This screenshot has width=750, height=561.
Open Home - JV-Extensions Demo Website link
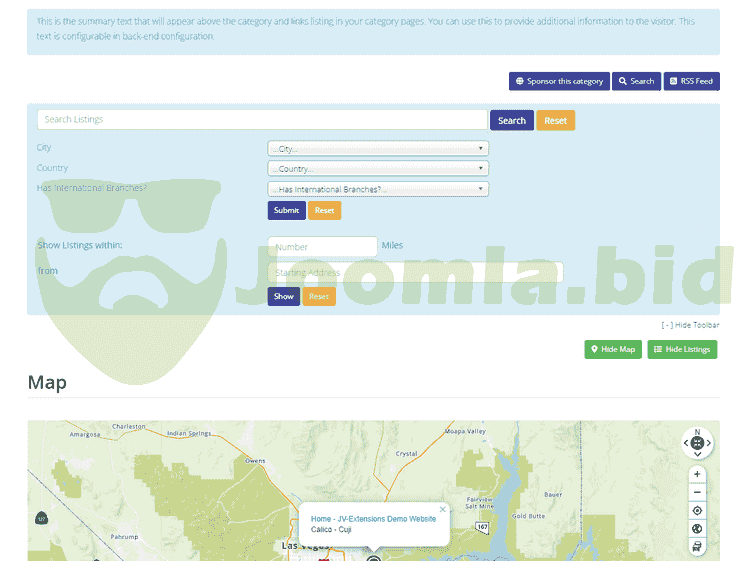[373, 519]
